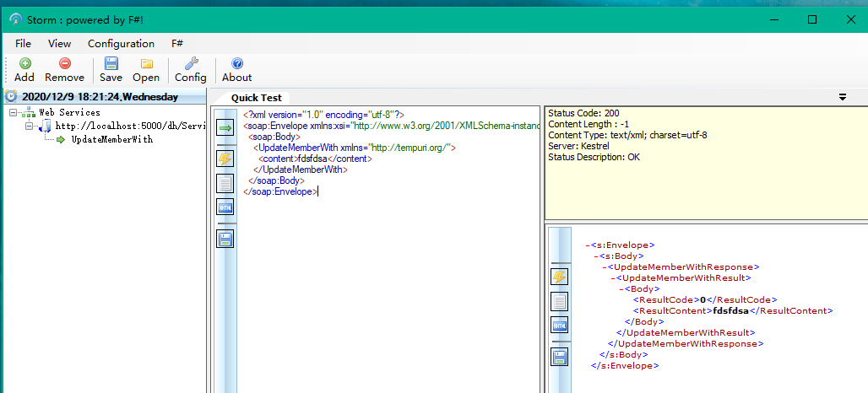This screenshot has height=393, width=868.
Task: Open the View menu
Action: [x=59, y=44]
